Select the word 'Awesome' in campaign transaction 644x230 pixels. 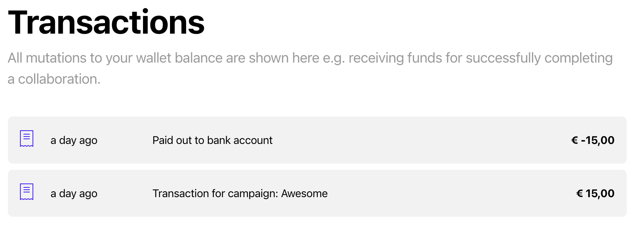(304, 194)
